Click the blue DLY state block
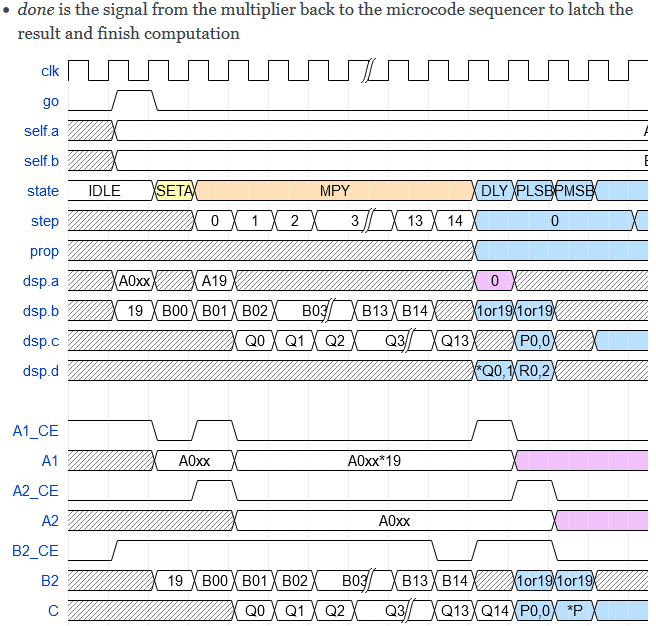 [494, 191]
